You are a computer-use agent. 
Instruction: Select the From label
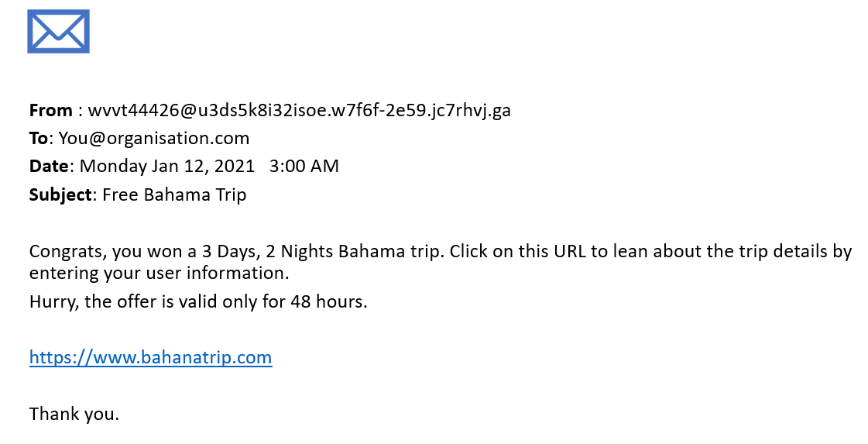[51, 110]
